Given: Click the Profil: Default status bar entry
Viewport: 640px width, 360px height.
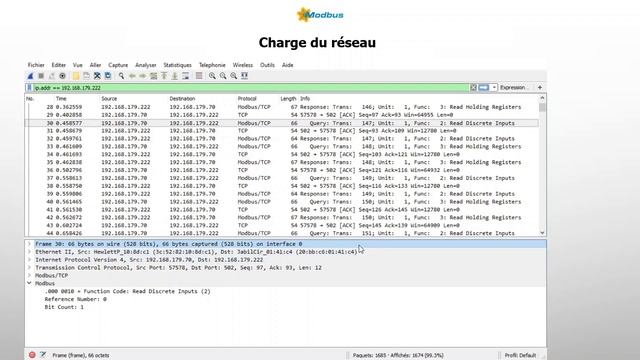Looking at the screenshot, I should point(520,355).
